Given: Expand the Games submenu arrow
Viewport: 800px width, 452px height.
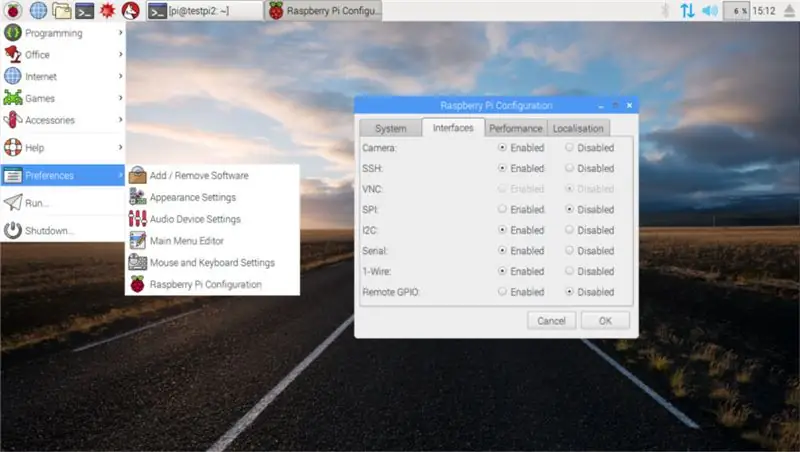Looking at the screenshot, I should [x=120, y=98].
